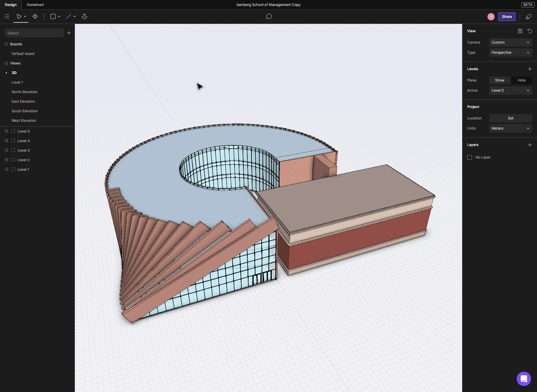Viewport: 537px width, 392px height.
Task: Click the BETA badge
Action: (x=527, y=4)
